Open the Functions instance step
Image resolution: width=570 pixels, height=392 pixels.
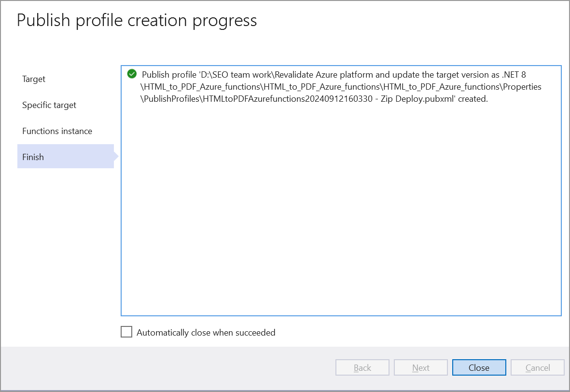click(57, 131)
